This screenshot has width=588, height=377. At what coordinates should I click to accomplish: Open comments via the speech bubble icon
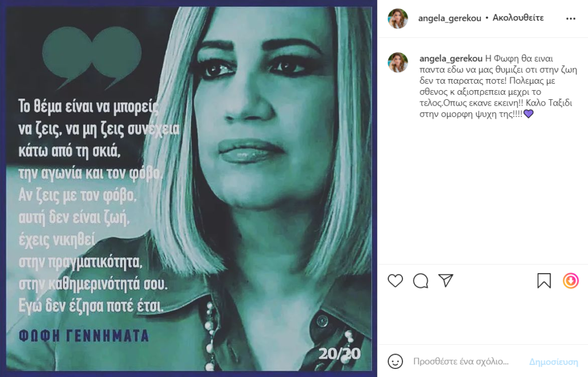420,281
